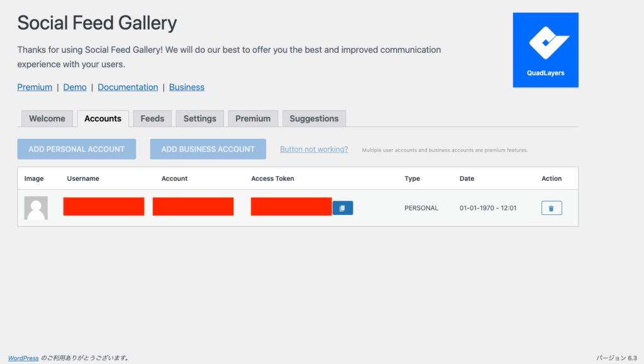Open the Premium tab
644x364 pixels.
253,118
